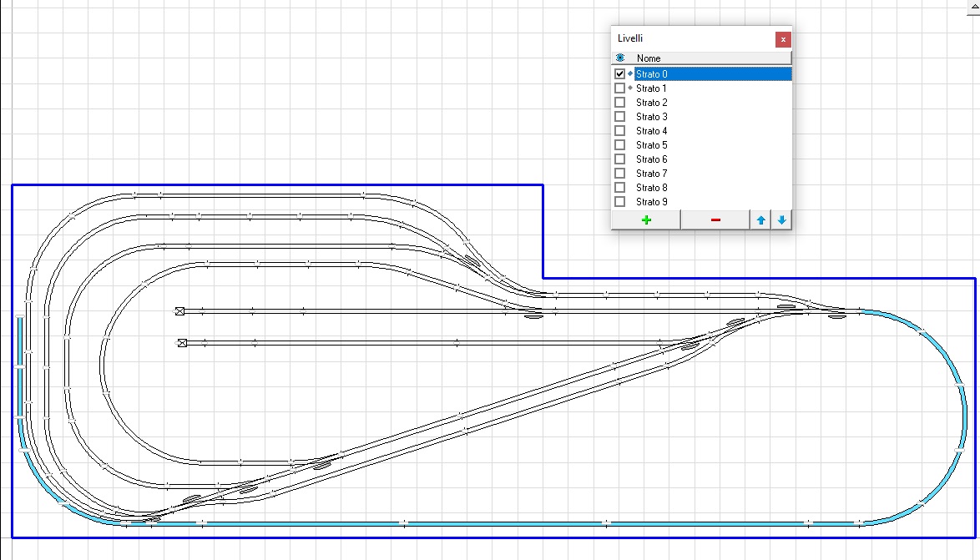Move layer up with the blue up arrow
Image resolution: width=980 pixels, height=560 pixels.
pyautogui.click(x=760, y=219)
